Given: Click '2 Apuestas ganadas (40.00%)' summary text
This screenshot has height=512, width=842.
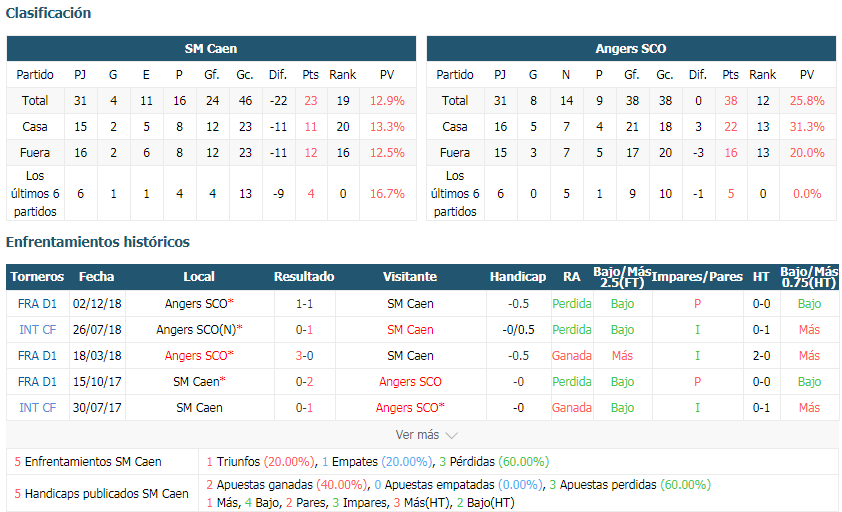Looking at the screenshot, I should (287, 485).
